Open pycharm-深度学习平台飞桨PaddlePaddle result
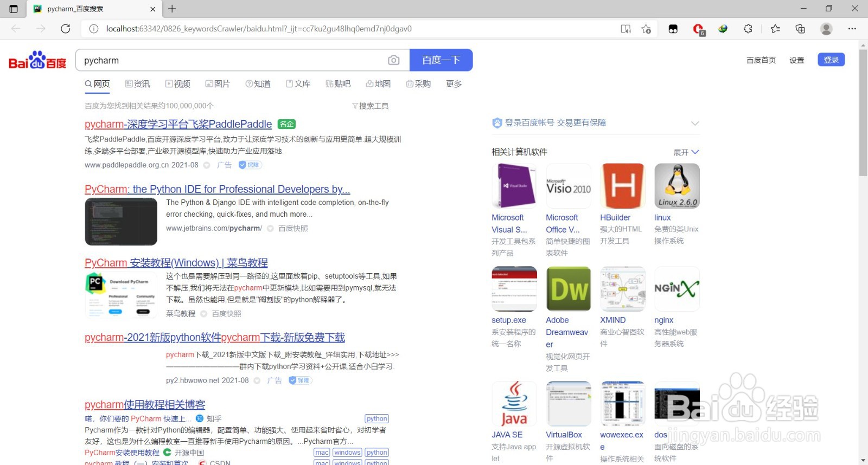Viewport: 868px width, 465px height. pos(178,124)
